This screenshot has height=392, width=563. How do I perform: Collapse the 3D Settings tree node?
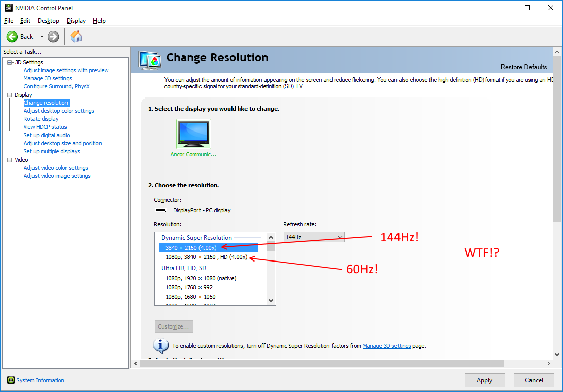[x=9, y=62]
